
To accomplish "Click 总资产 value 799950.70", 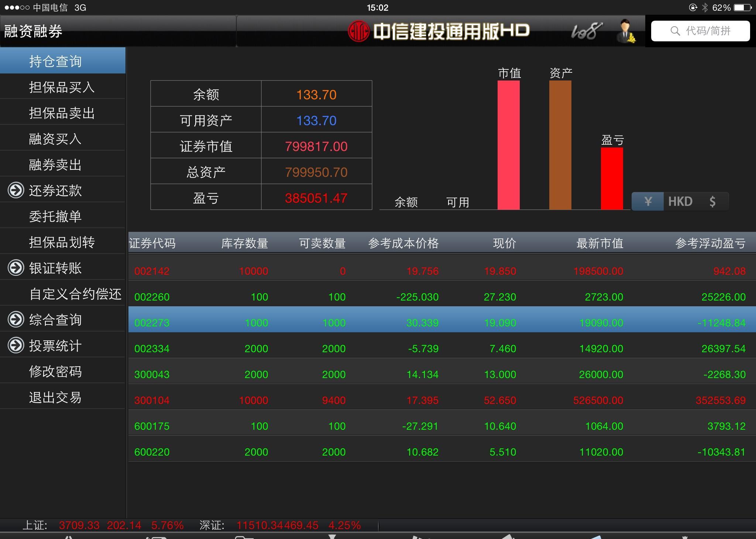I will [x=316, y=172].
